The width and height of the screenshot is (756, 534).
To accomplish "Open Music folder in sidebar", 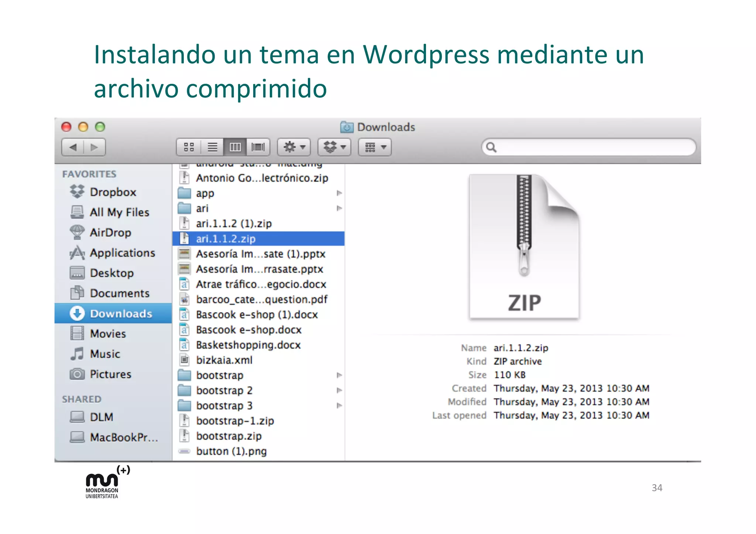I will (x=113, y=354).
